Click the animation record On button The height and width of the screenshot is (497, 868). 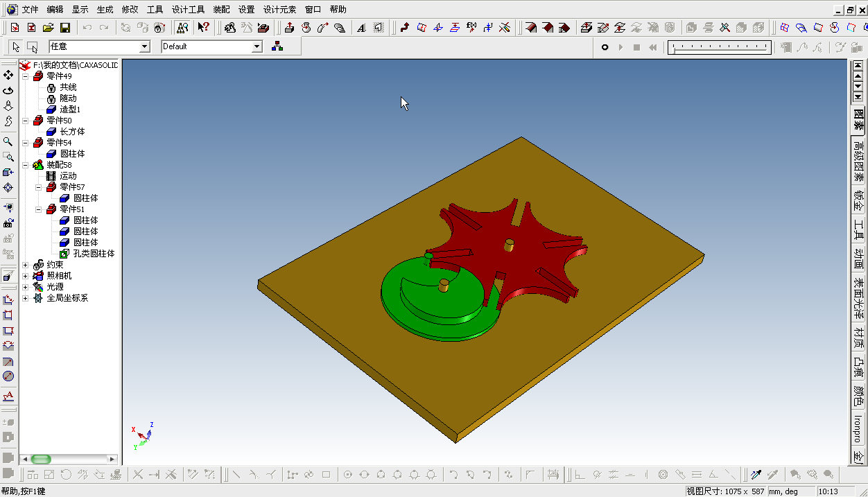coord(605,47)
